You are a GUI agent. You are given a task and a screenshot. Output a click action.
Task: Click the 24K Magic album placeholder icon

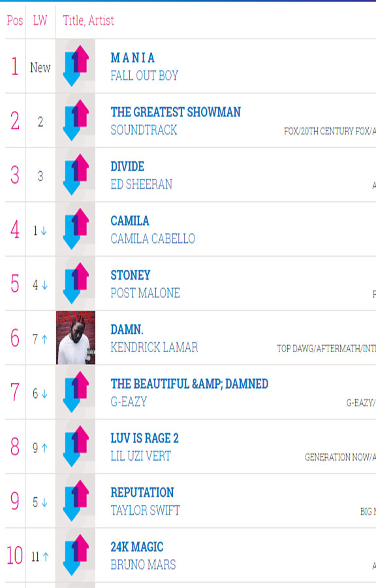coord(76,555)
